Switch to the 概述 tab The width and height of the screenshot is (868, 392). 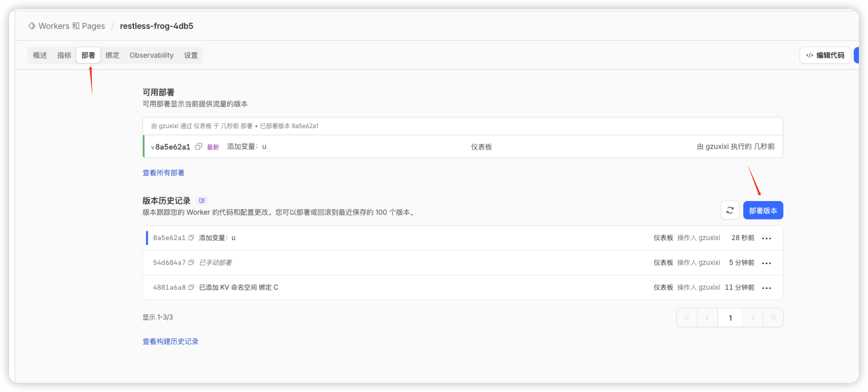[40, 55]
